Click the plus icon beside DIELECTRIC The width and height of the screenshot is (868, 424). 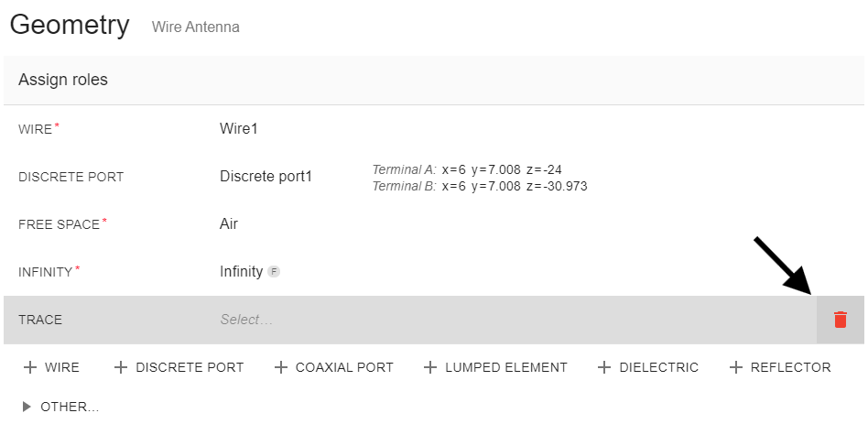604,367
